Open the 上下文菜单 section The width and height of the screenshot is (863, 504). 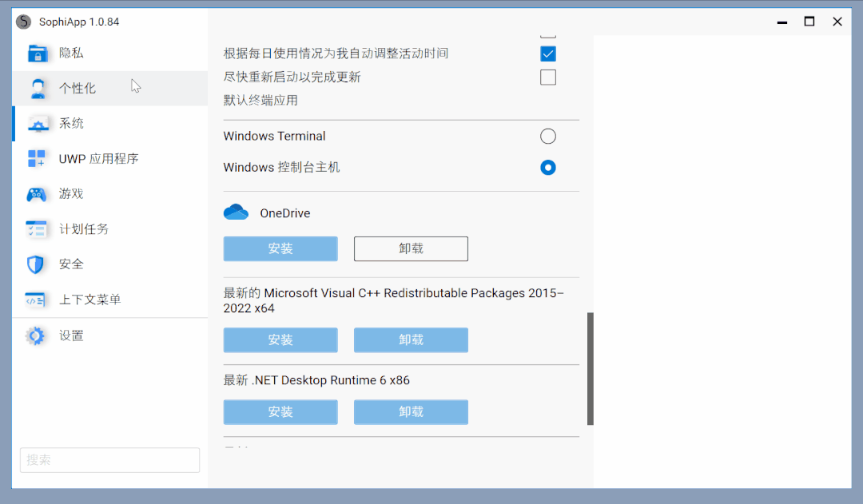point(110,300)
